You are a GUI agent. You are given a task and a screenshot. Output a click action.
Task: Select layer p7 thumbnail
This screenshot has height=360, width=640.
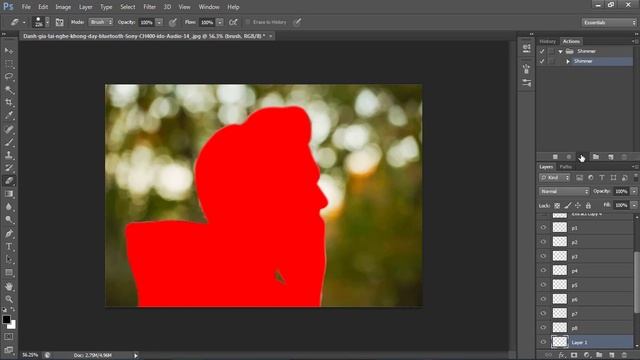[x=560, y=313]
